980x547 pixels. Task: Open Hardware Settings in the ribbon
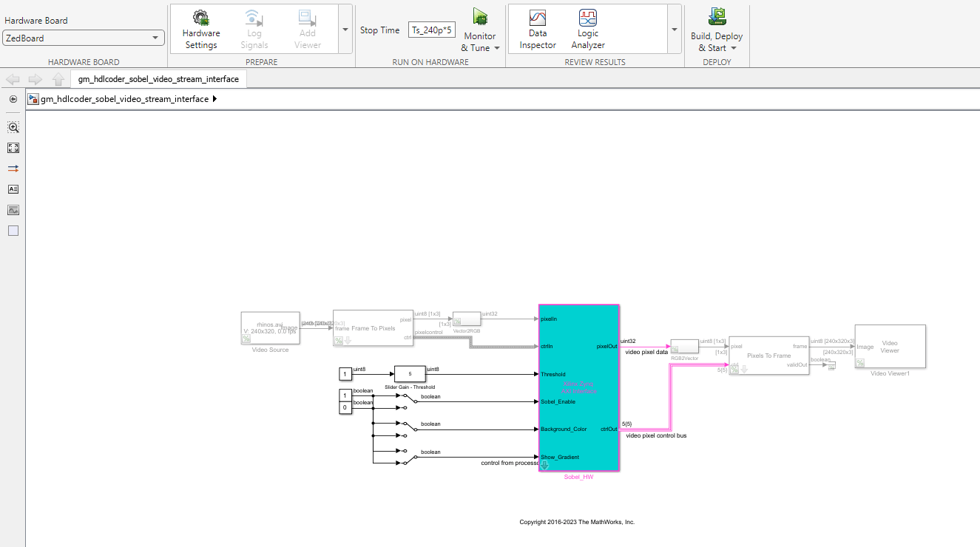200,29
